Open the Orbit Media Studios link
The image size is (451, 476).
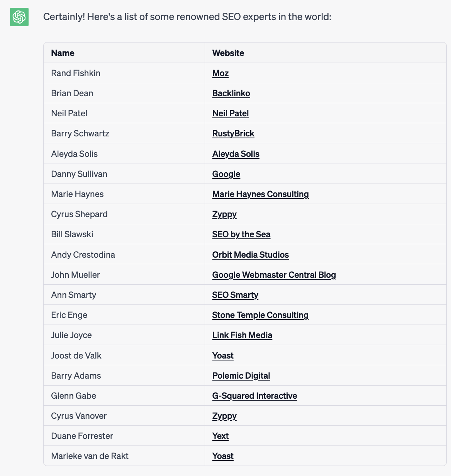250,254
